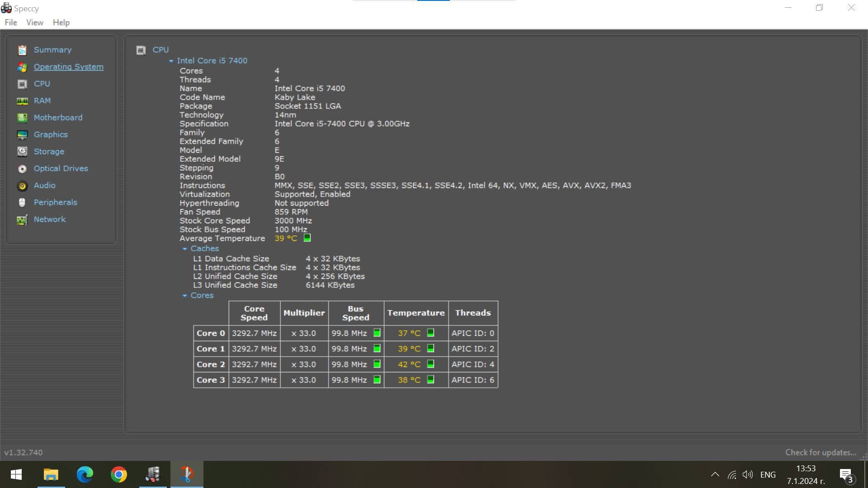Click the Optical Drives disc icon
Screen dimensions: 868x488
tap(22, 169)
